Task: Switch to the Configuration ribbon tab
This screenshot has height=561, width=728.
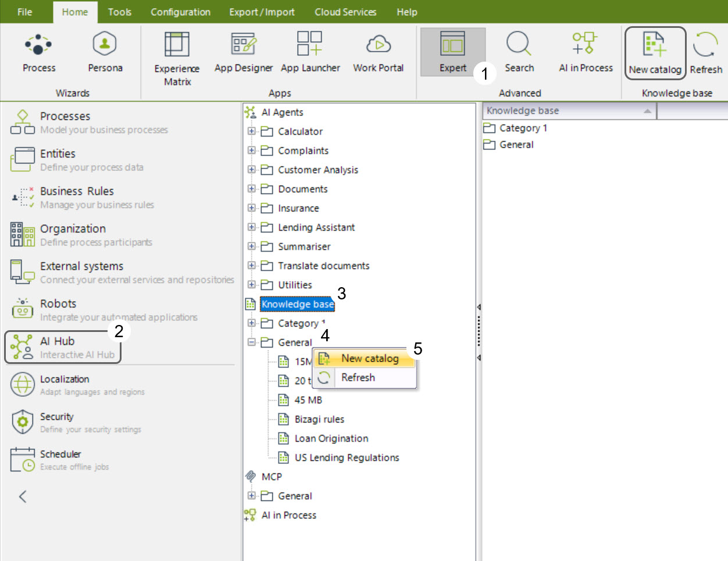Action: (x=180, y=12)
